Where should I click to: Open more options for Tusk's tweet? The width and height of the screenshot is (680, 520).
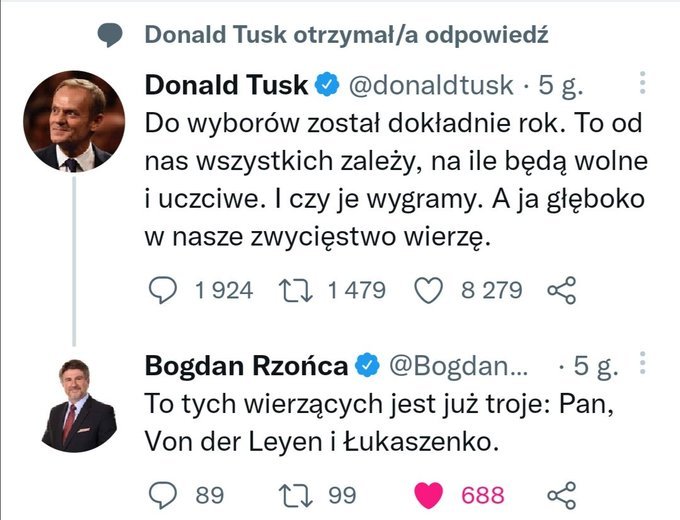[x=642, y=84]
